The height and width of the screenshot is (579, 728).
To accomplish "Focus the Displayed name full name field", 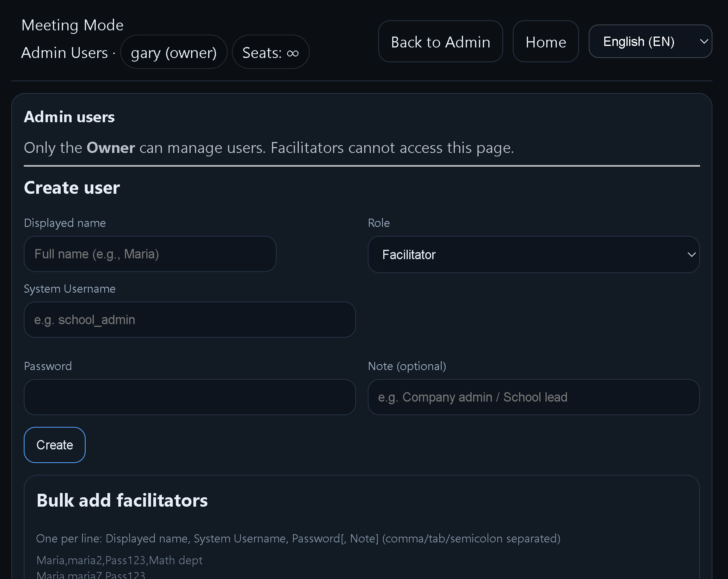I will click(x=150, y=254).
